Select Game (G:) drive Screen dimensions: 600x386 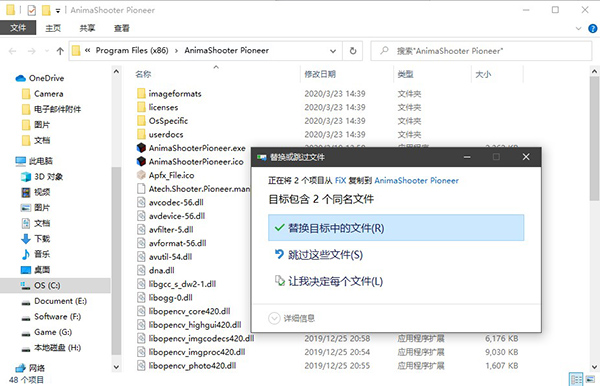click(x=47, y=332)
